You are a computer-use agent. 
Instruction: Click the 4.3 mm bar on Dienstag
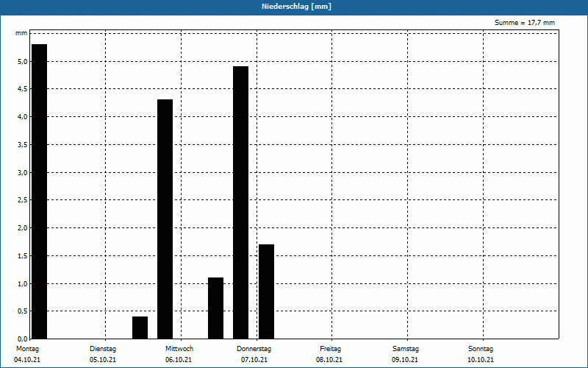coord(165,219)
